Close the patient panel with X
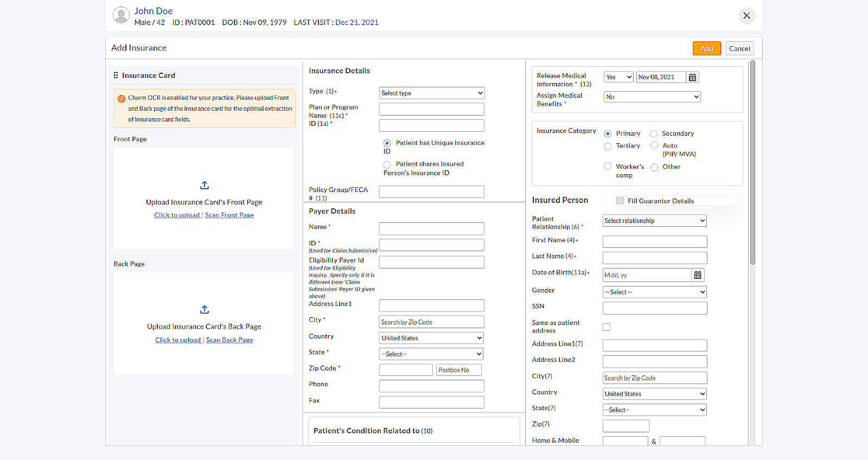Image resolution: width=868 pixels, height=460 pixels. point(746,16)
